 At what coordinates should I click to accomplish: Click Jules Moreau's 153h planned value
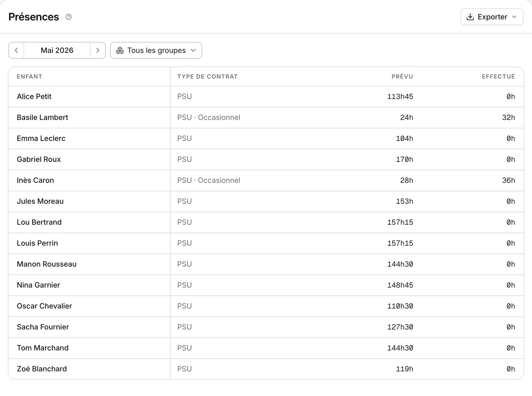404,201
